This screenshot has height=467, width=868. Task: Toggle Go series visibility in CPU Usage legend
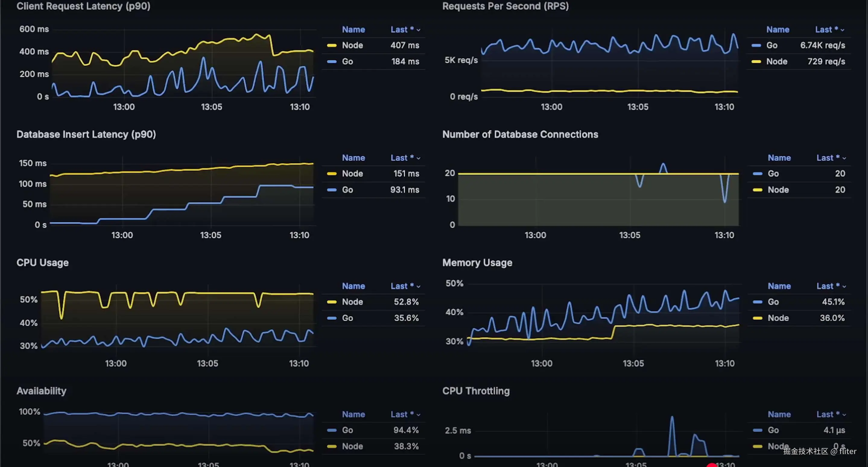coord(347,318)
